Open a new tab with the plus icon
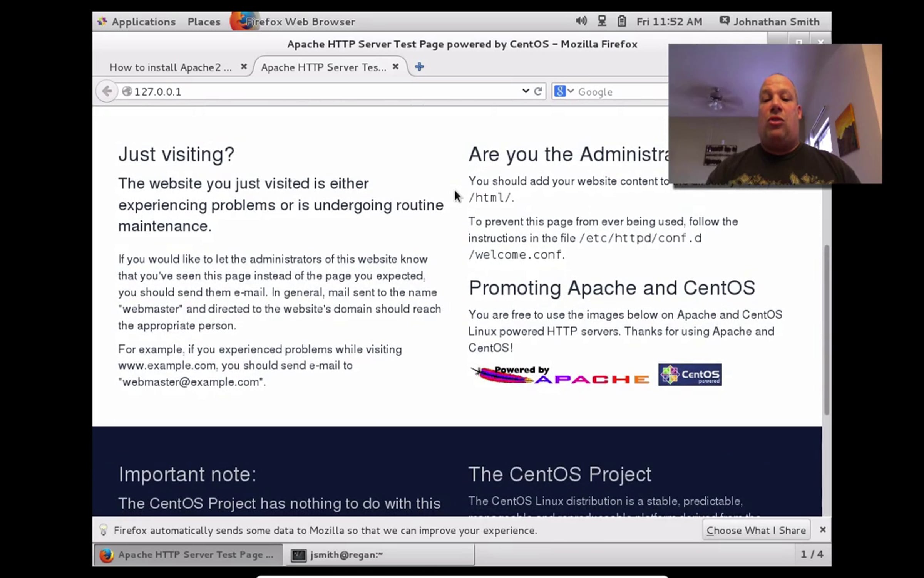The width and height of the screenshot is (924, 578). 419,67
